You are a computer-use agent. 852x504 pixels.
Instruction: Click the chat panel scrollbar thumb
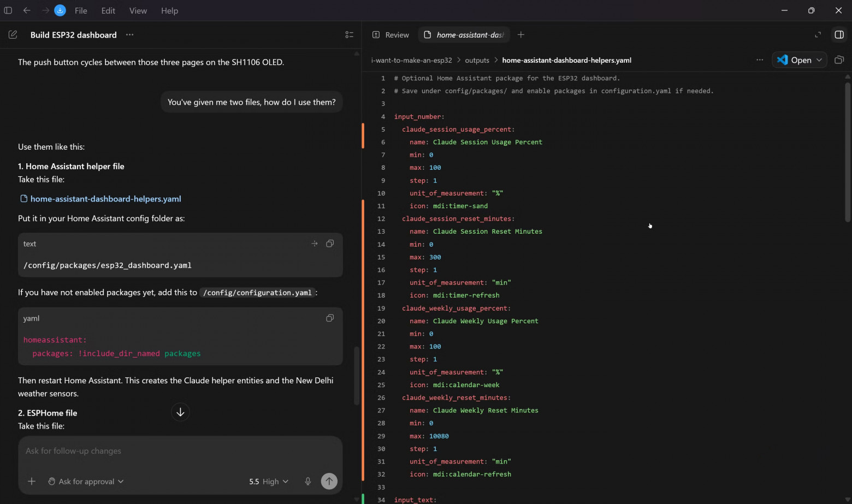pyautogui.click(x=357, y=376)
